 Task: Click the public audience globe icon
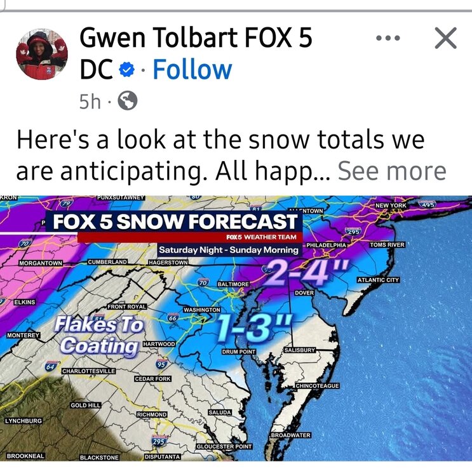coord(127,101)
